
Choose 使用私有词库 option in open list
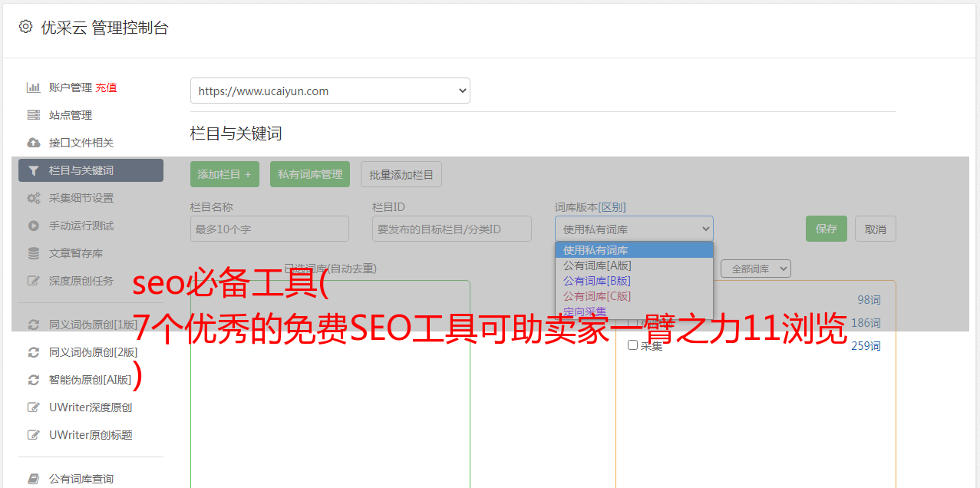click(634, 250)
